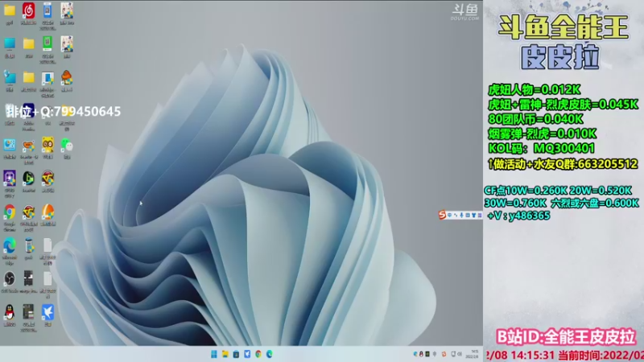Open the QQ penguin desktop shortcut

click(x=10, y=313)
